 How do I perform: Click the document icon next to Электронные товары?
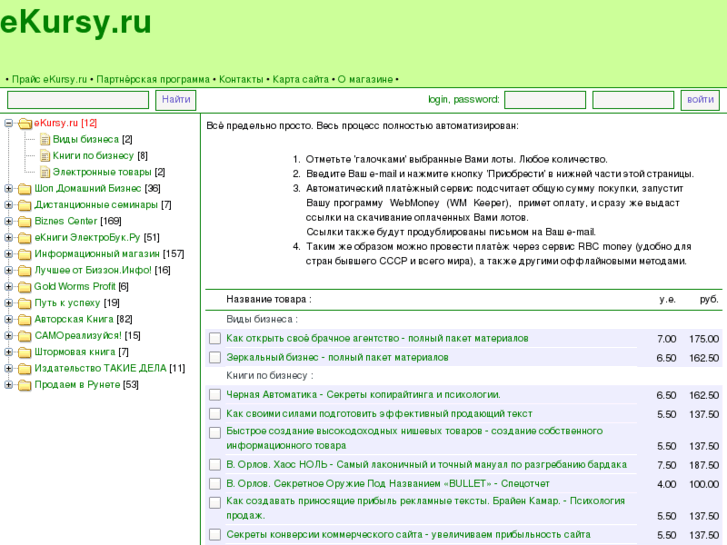point(45,173)
